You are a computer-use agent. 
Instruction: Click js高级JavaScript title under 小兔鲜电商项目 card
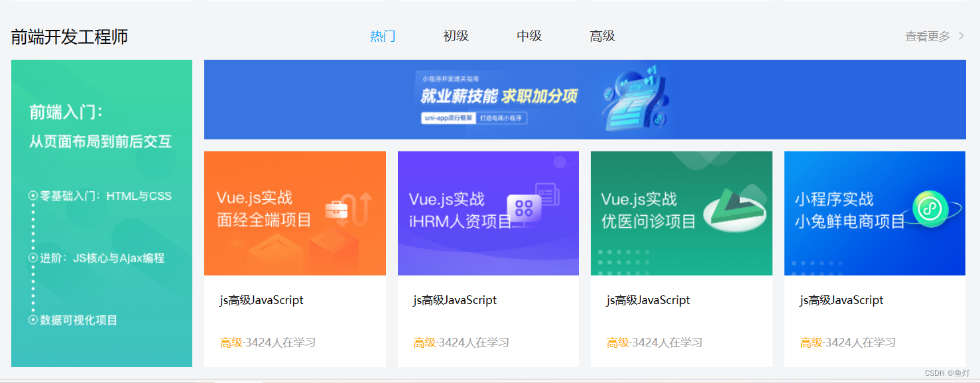pyautogui.click(x=841, y=300)
